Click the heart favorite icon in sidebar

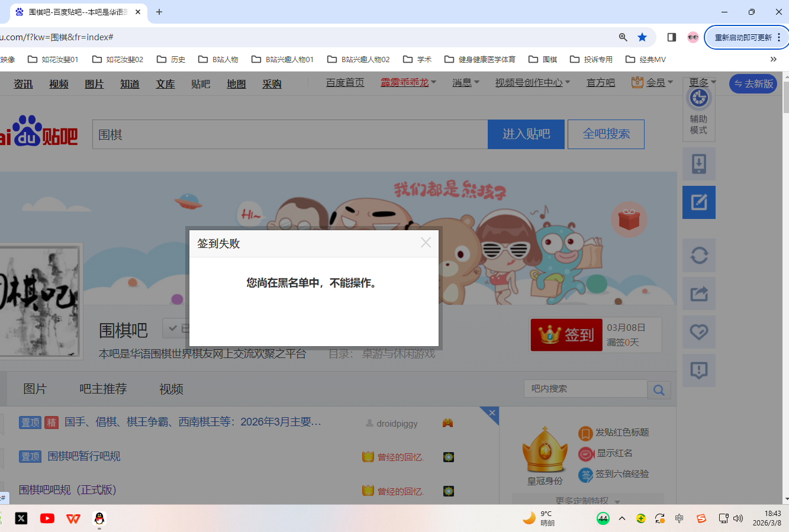point(698,332)
